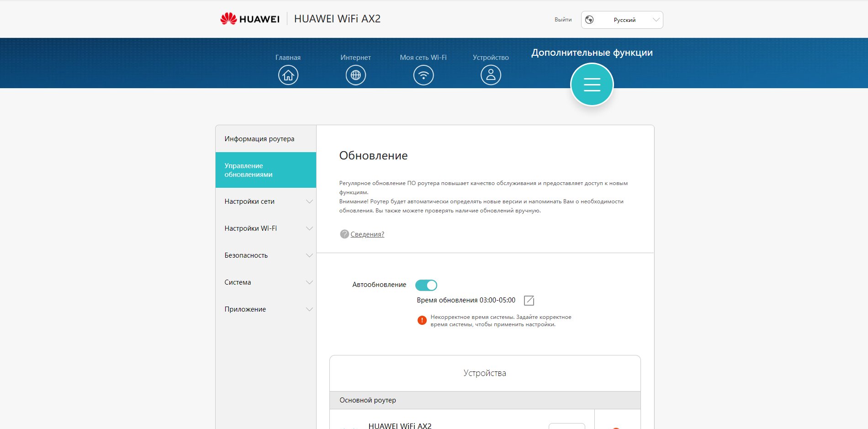This screenshot has width=868, height=429.
Task: Click the HUAWEI WiFi AX2 page title
Action: pyautogui.click(x=337, y=19)
